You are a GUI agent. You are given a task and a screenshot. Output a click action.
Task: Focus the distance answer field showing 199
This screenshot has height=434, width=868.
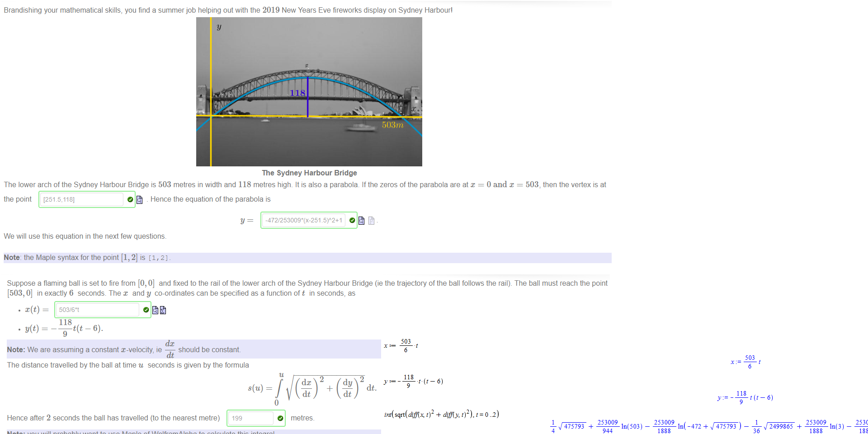[x=250, y=418]
